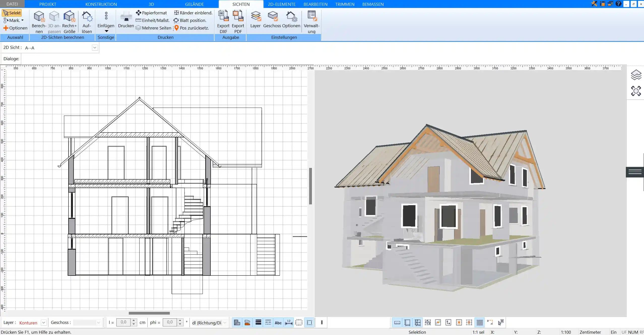Open the Layer Konturen dropdown
Screen dimensions: 644x335
pos(44,322)
